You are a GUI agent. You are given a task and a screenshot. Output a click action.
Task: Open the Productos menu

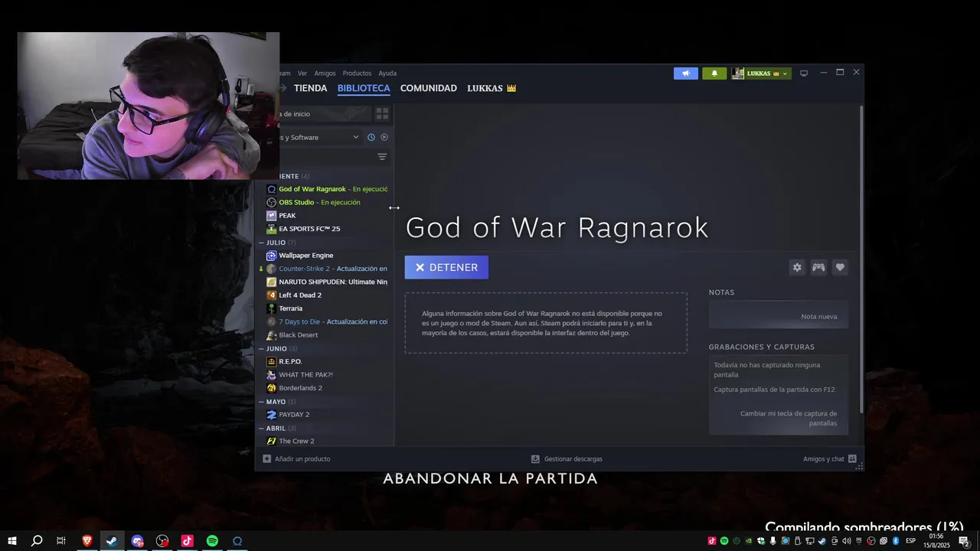point(357,73)
